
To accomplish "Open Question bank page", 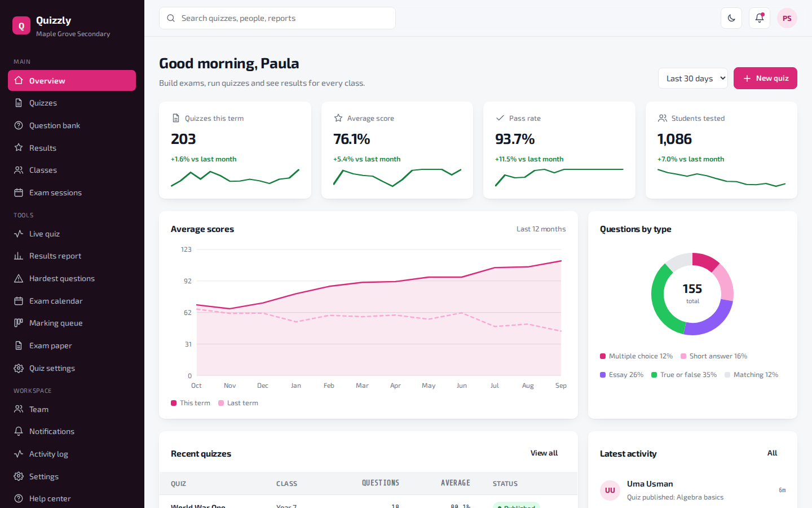I will [x=72, y=125].
